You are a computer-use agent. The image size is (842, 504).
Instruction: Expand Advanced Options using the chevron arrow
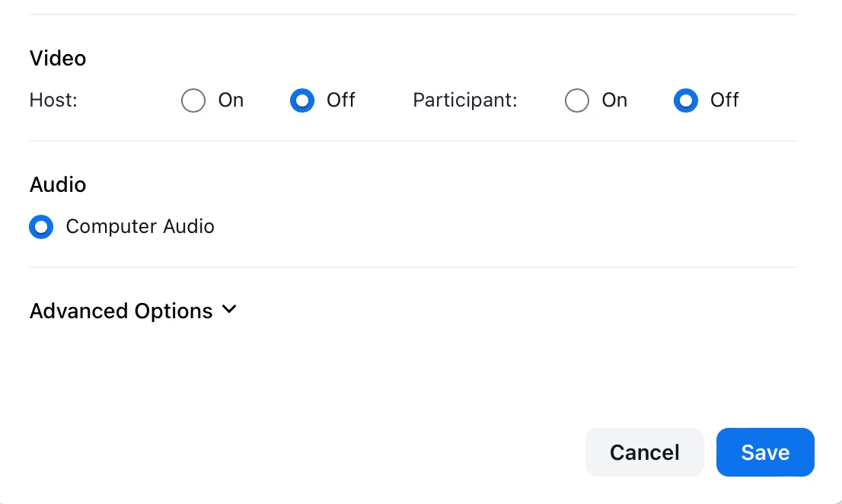(x=229, y=310)
